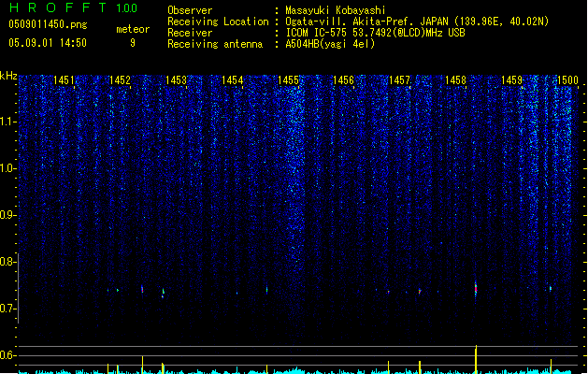Click the meteor echo just before 1453

[163, 293]
